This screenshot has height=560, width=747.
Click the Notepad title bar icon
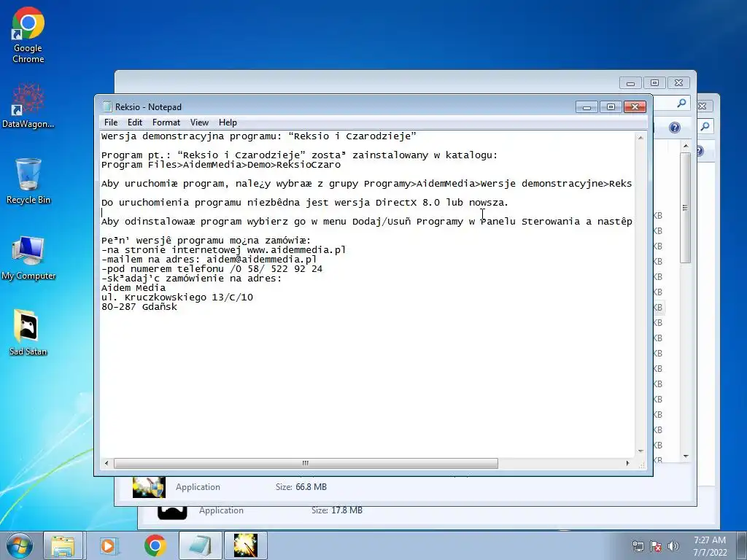point(107,106)
